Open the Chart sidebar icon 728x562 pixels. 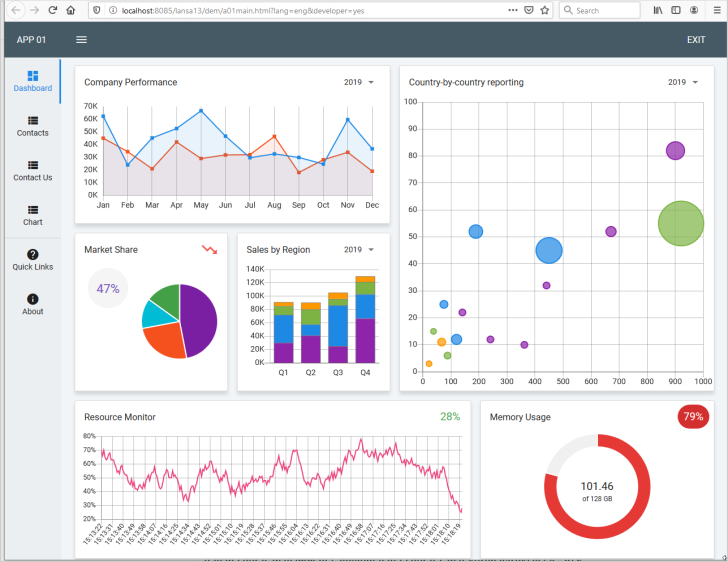click(33, 209)
